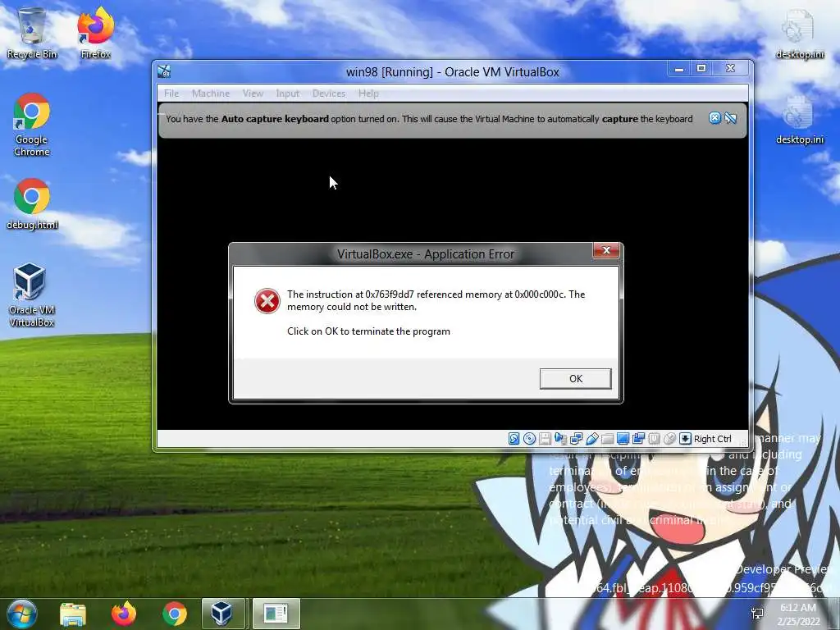Select the Google Chrome desktop shortcut
Image resolution: width=840 pixels, height=630 pixels.
(x=32, y=125)
